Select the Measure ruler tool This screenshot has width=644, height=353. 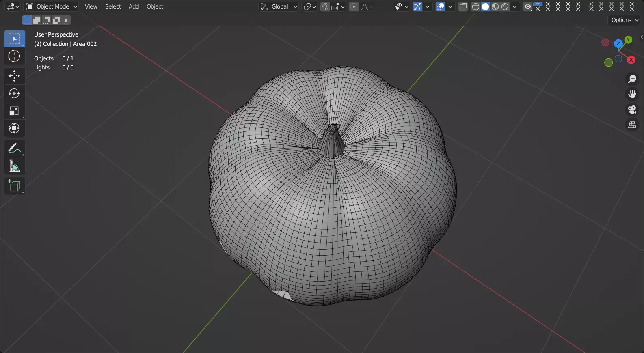(15, 166)
